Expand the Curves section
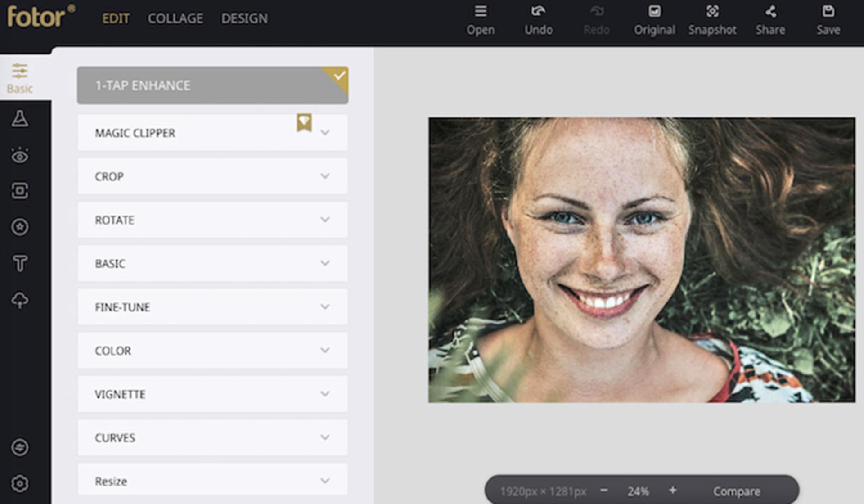 click(x=212, y=437)
